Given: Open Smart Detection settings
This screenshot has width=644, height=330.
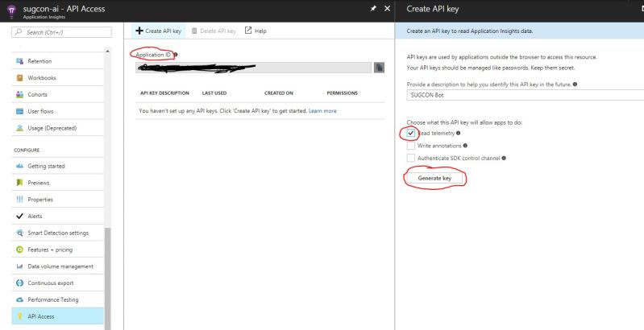Looking at the screenshot, I should [57, 233].
